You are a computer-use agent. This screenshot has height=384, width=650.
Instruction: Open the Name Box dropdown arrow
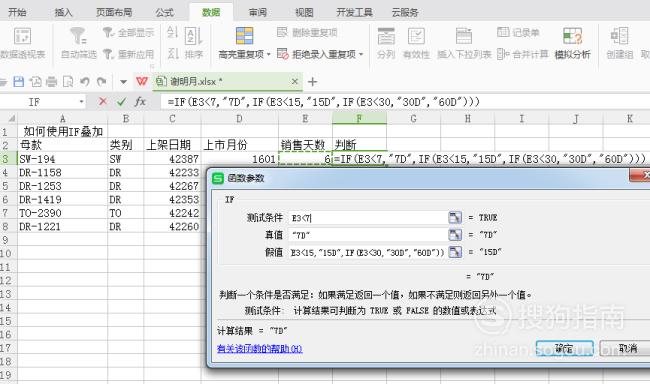tap(81, 102)
